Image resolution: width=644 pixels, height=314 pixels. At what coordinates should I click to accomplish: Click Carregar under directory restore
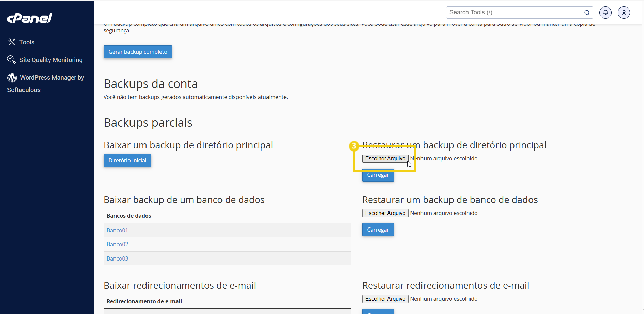pyautogui.click(x=378, y=175)
